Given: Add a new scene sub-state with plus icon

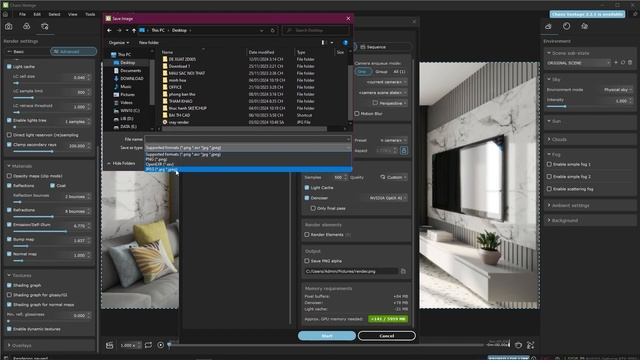Looking at the screenshot, I should (x=616, y=63).
